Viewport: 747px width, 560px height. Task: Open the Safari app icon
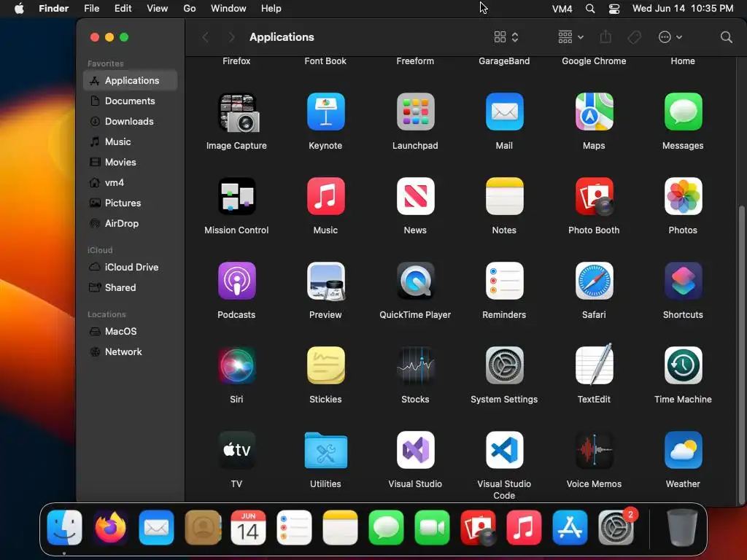594,281
